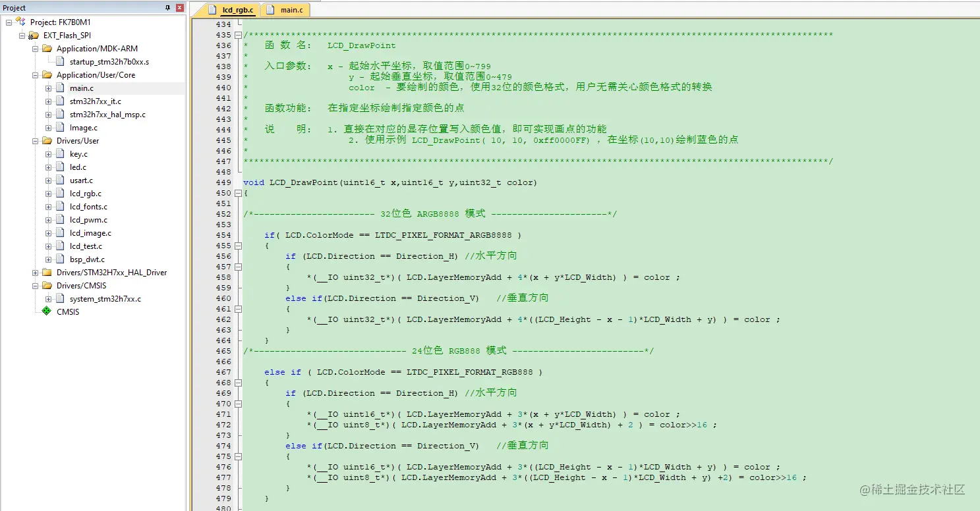
Task: Select Image.c in the project tree
Action: tap(84, 128)
